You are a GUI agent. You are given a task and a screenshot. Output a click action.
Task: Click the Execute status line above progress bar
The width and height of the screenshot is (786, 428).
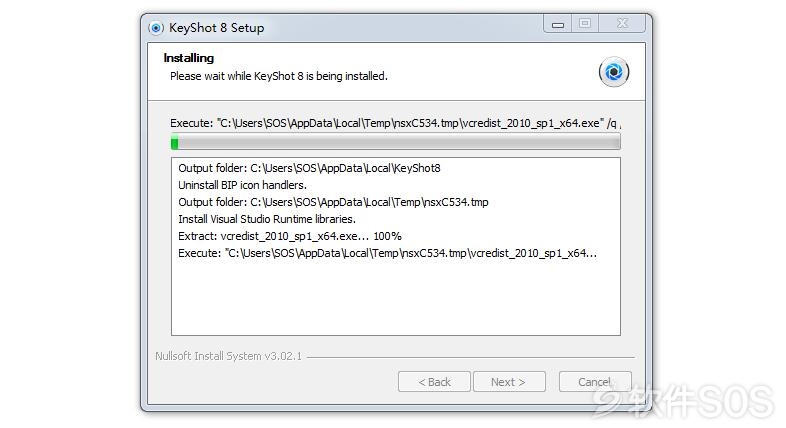[x=395, y=123]
